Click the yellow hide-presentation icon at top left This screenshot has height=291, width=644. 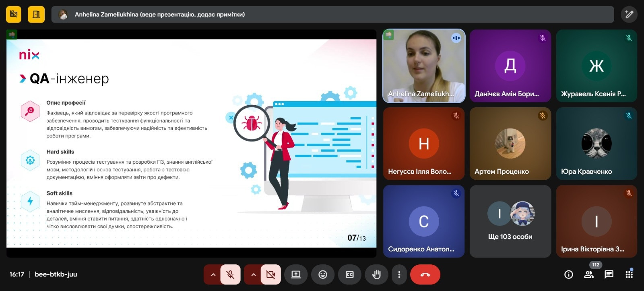tap(14, 15)
